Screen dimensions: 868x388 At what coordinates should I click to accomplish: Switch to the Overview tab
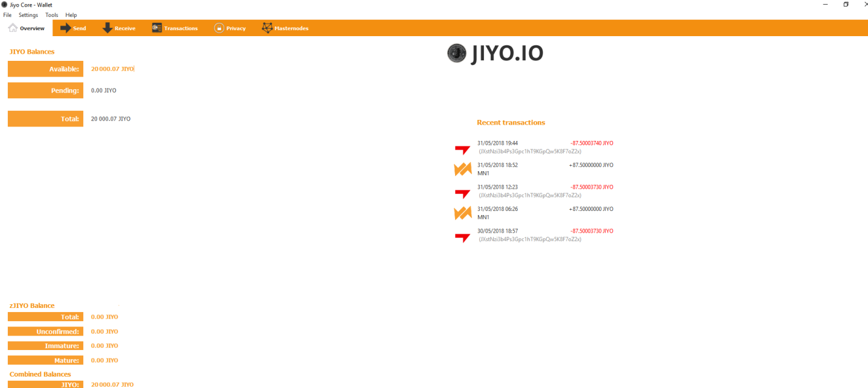pos(27,28)
